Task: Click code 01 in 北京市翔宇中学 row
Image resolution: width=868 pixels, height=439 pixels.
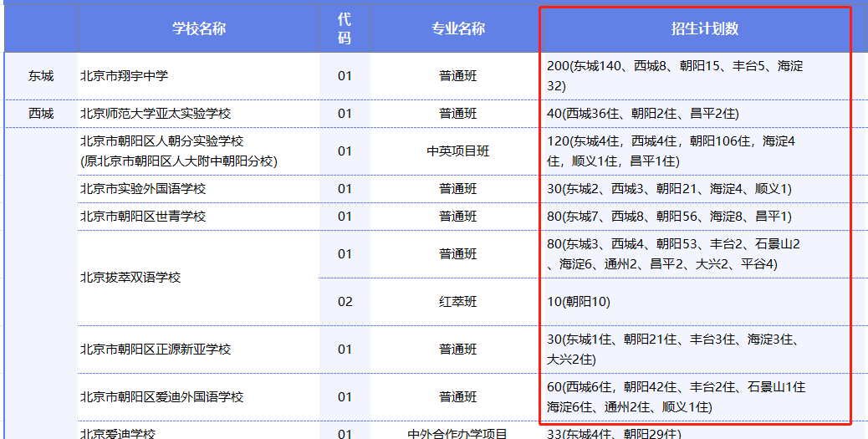Action: point(345,76)
